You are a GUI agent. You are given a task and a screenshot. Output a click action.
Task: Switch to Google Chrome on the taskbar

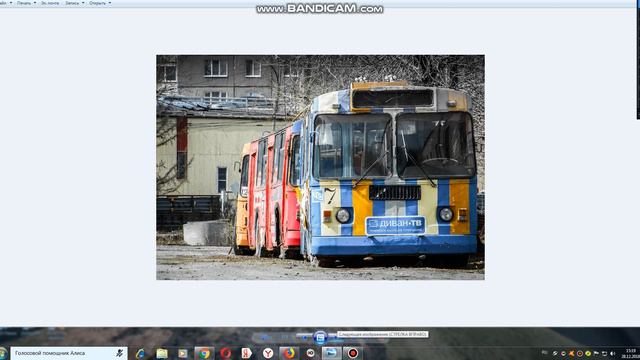point(204,353)
